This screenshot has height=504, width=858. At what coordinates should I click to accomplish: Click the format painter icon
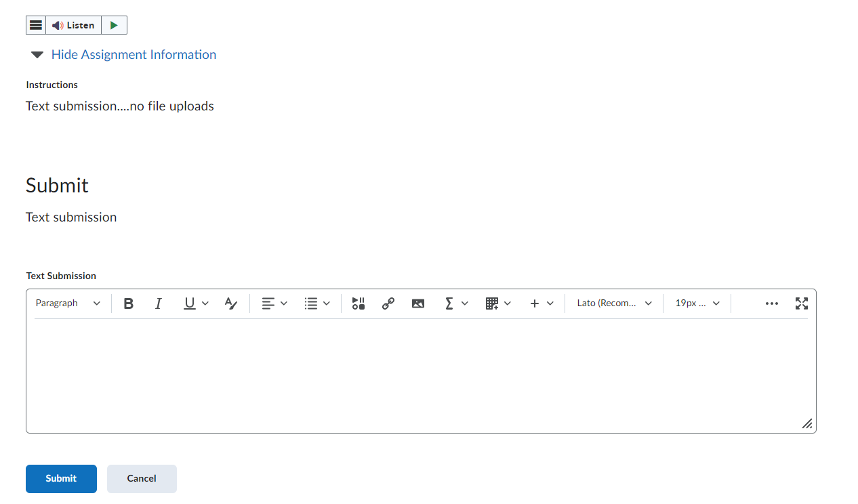tap(231, 303)
